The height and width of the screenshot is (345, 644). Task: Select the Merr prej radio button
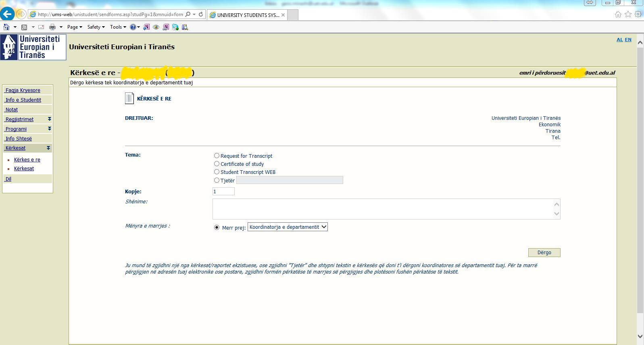point(217,228)
